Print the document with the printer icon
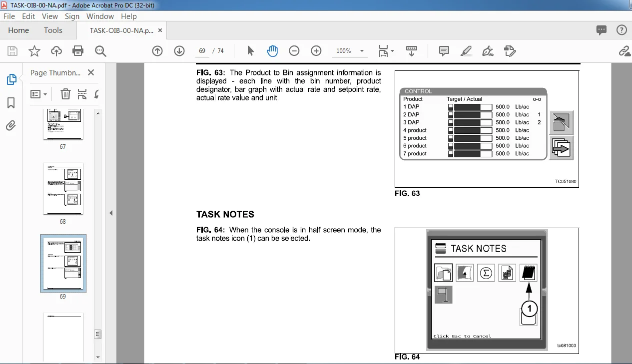The width and height of the screenshot is (632, 364). point(78,51)
